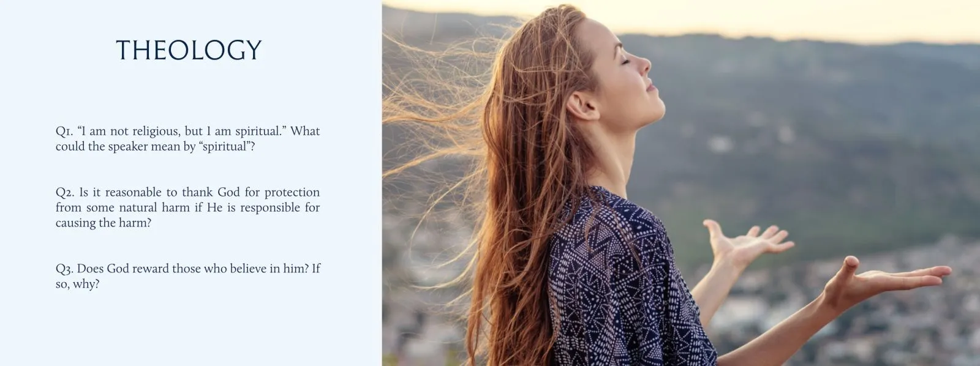This screenshot has height=366, width=980.
Task: Click the "Q2." label
Action: pyautogui.click(x=65, y=193)
